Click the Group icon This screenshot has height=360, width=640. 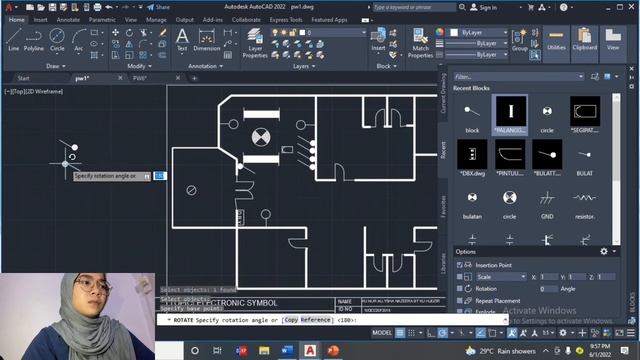click(x=520, y=40)
